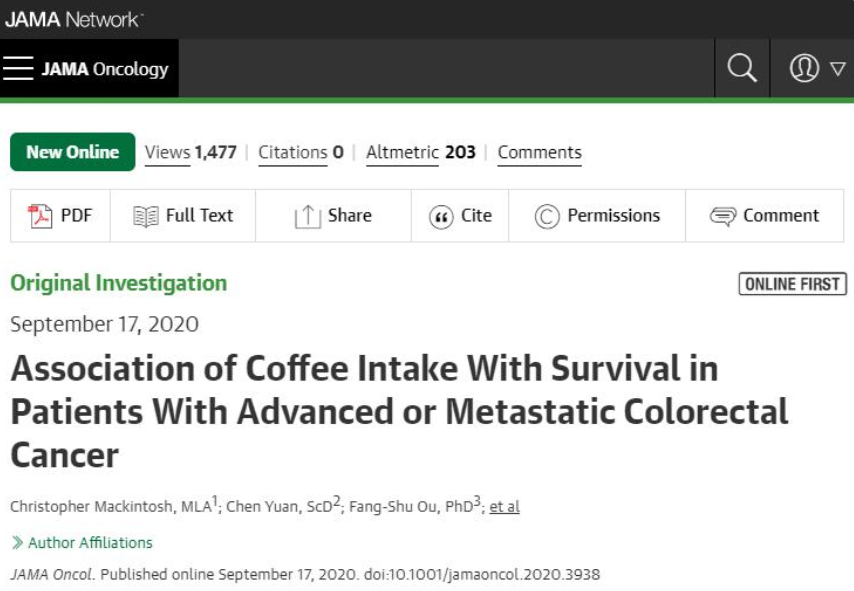Open the user account icon

click(x=803, y=69)
